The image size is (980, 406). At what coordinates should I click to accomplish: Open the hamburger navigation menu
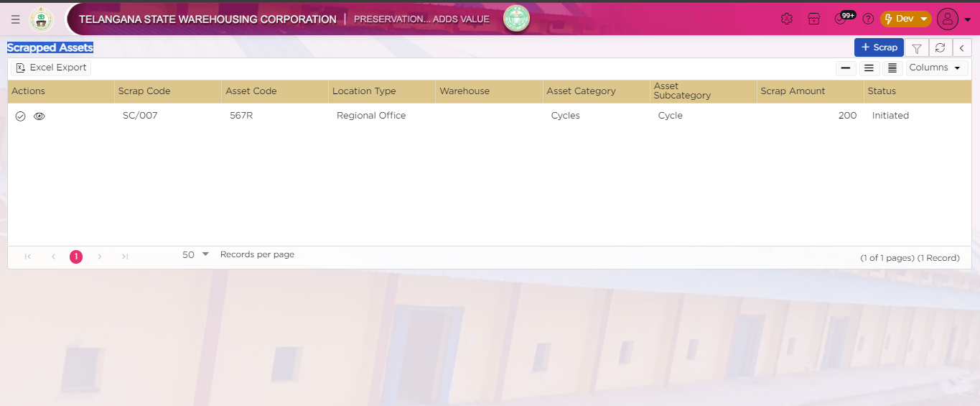tap(15, 19)
